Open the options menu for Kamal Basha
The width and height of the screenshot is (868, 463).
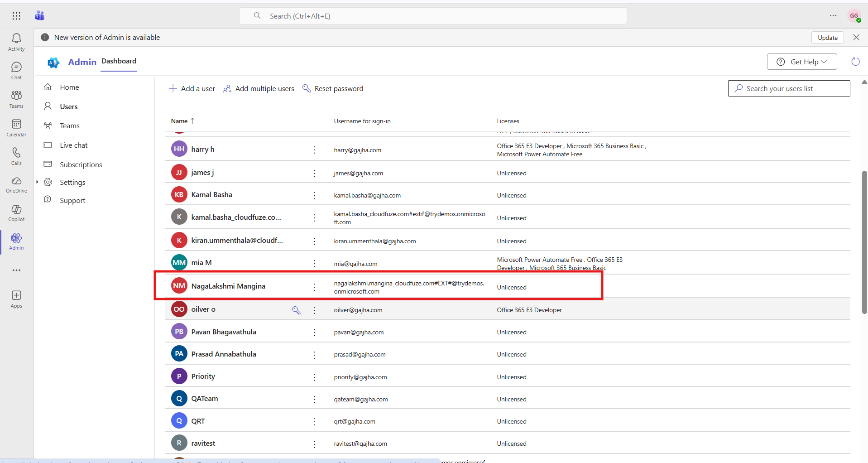click(314, 195)
